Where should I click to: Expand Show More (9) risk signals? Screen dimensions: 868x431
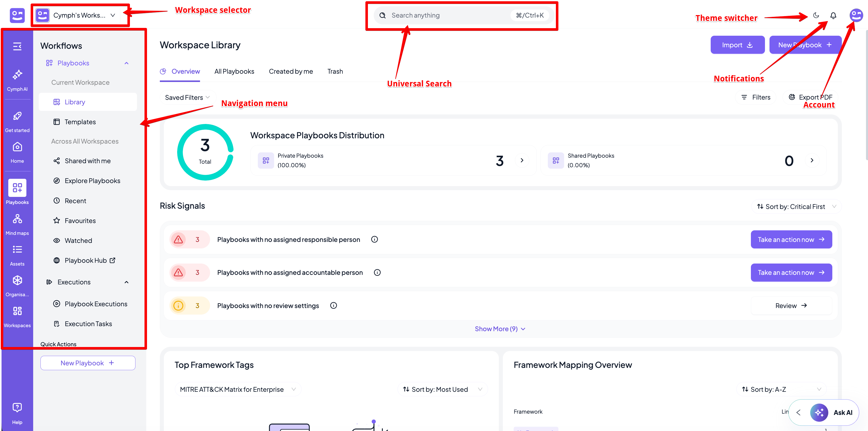coord(500,329)
